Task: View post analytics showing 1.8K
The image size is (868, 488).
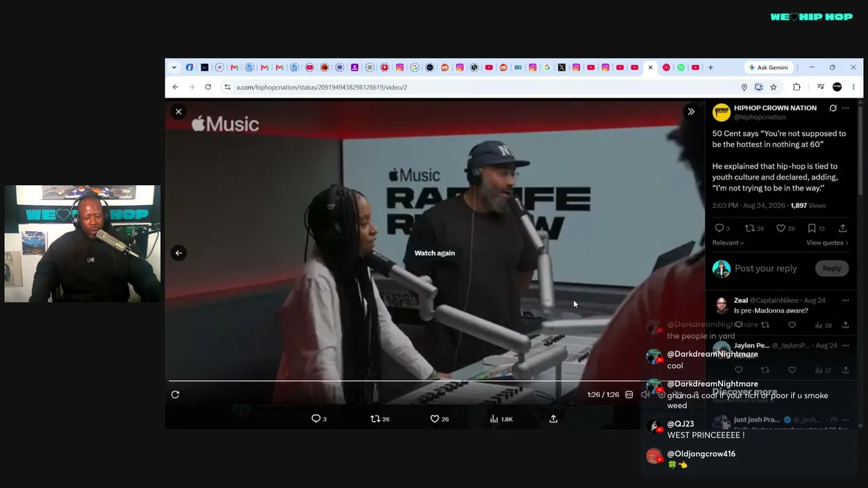Action: pyautogui.click(x=501, y=419)
